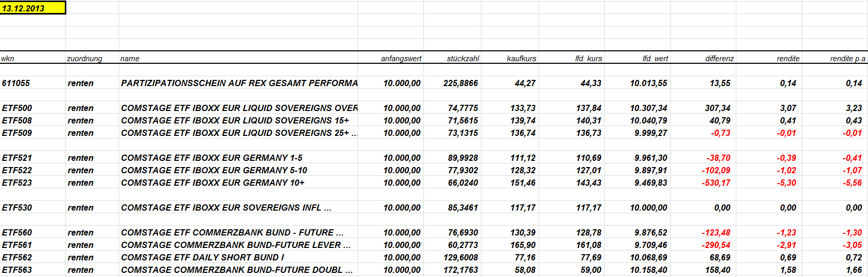The width and height of the screenshot is (868, 277).
Task: Select WKN cell ETF523
Action: click(x=33, y=182)
